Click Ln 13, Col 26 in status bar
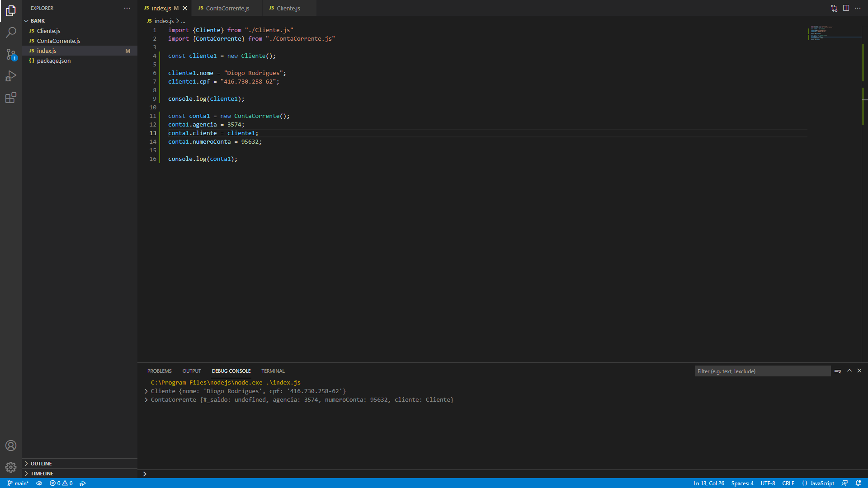The image size is (868, 488). click(708, 483)
